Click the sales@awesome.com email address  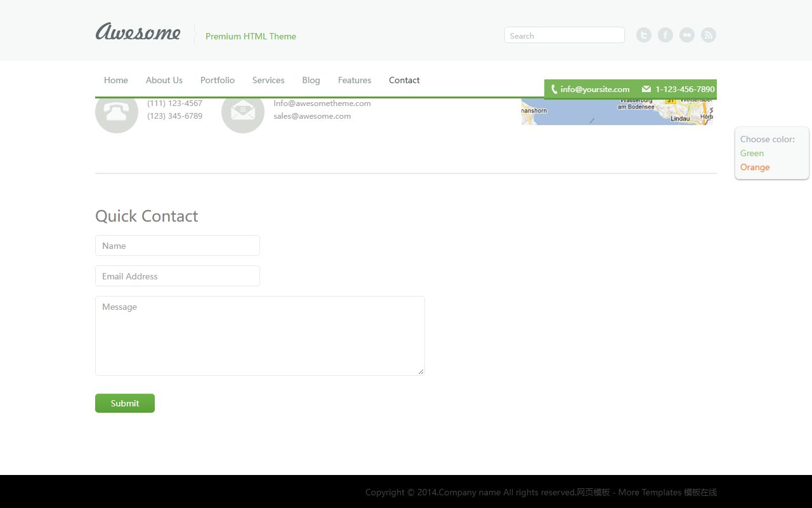pos(312,116)
